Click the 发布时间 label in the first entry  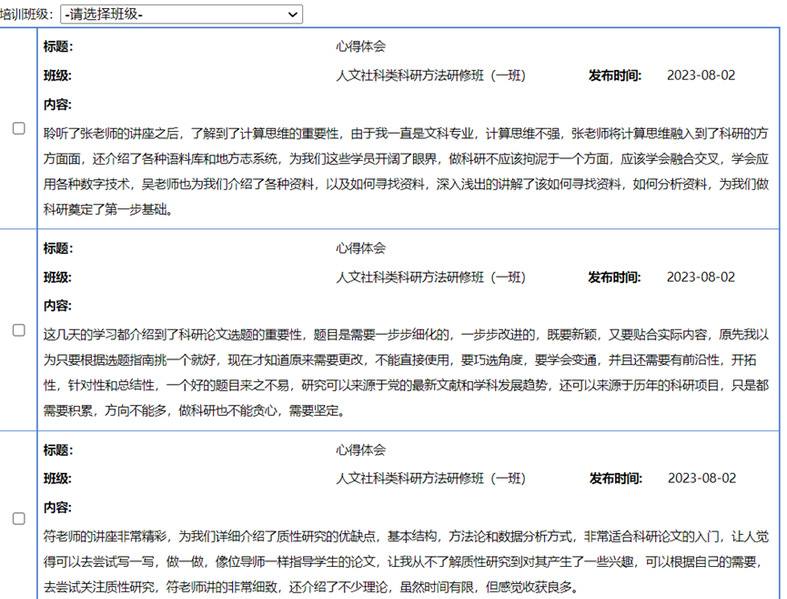pyautogui.click(x=614, y=76)
